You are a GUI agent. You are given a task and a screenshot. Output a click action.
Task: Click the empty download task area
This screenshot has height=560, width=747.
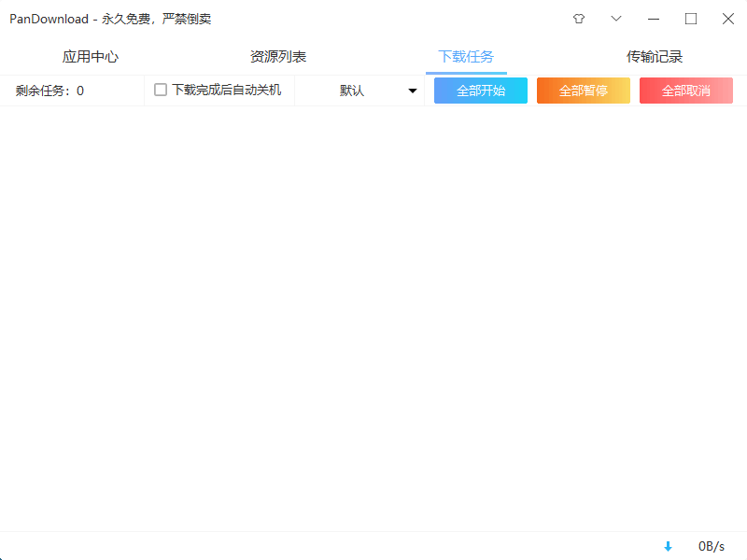[x=373, y=317]
